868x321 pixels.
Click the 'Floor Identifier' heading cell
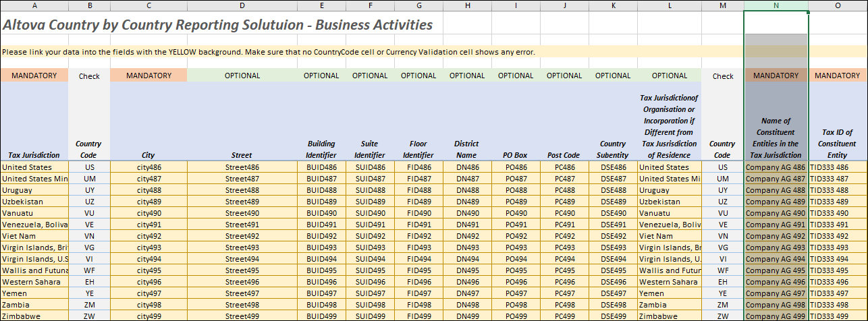418,121
